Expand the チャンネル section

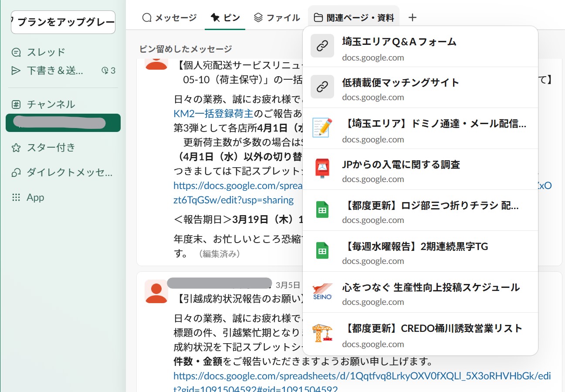coord(51,105)
